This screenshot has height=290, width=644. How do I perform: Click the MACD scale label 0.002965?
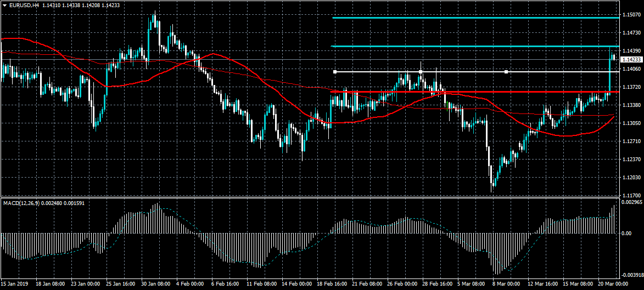click(632, 202)
